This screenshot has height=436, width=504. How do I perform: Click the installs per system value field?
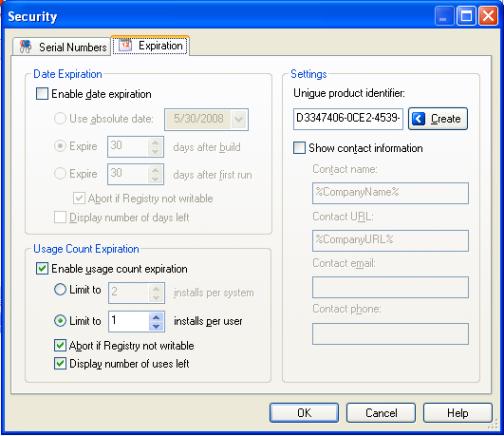pyautogui.click(x=129, y=293)
